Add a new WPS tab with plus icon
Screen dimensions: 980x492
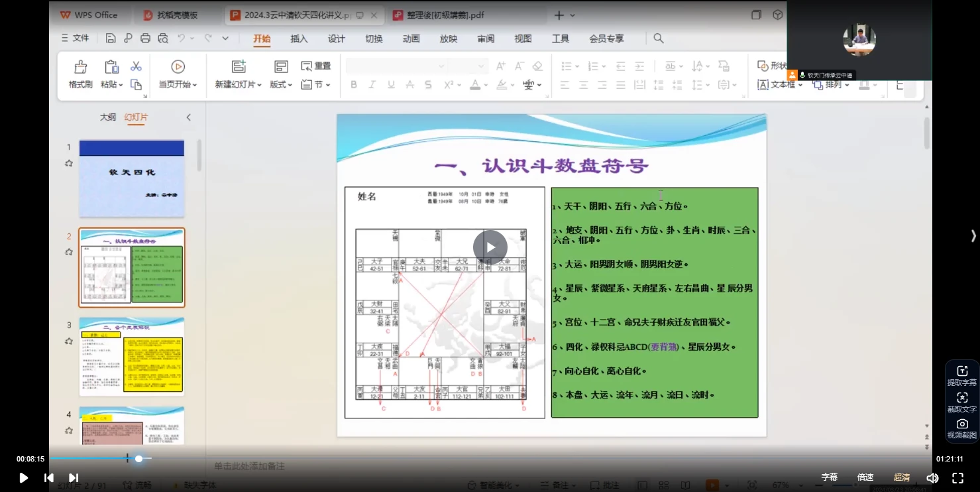pos(559,15)
